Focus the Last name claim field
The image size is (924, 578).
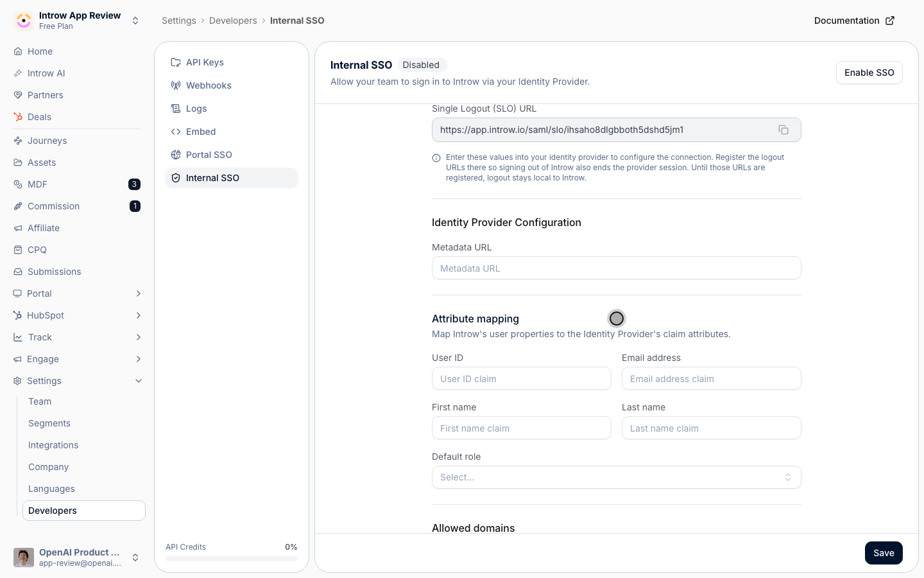coord(711,428)
